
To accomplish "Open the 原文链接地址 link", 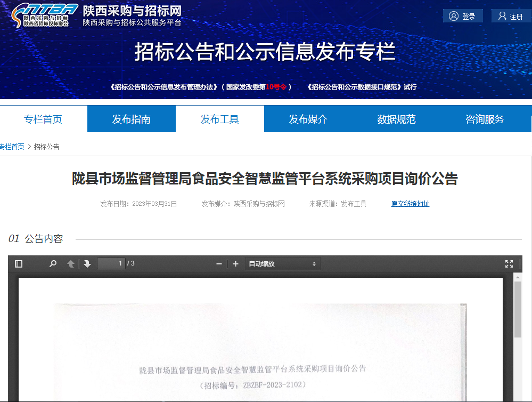I will (410, 204).
